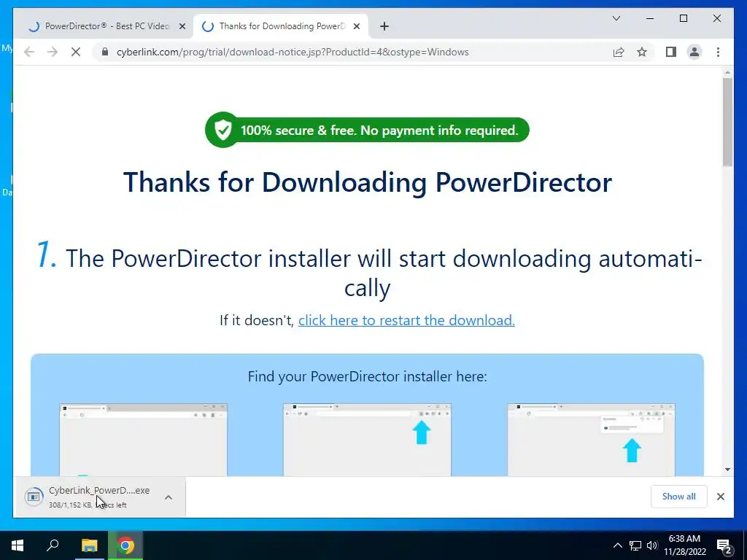747x560 pixels.
Task: Click Thanks for Downloading PowerDirector heading
Action: click(x=368, y=182)
